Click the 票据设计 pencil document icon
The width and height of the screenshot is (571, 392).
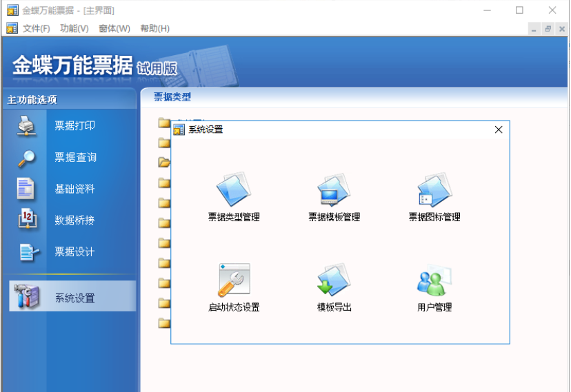pos(28,252)
